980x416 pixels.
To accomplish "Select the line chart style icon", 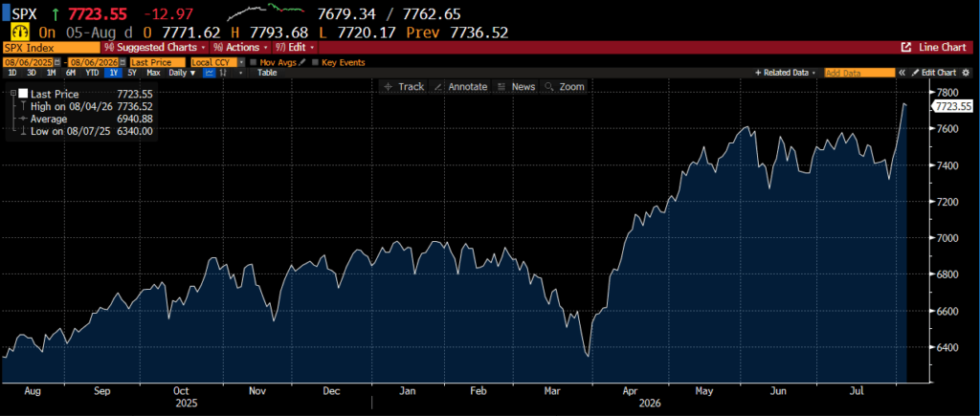I will click(210, 73).
